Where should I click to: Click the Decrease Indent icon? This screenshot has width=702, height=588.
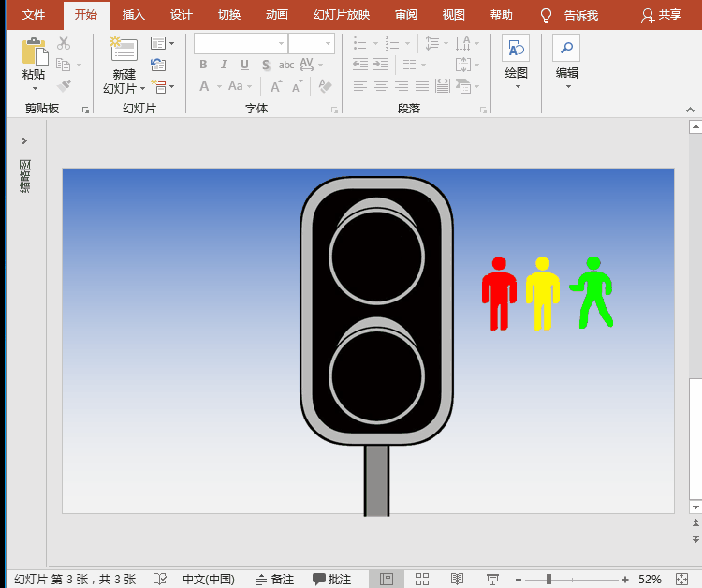click(360, 65)
